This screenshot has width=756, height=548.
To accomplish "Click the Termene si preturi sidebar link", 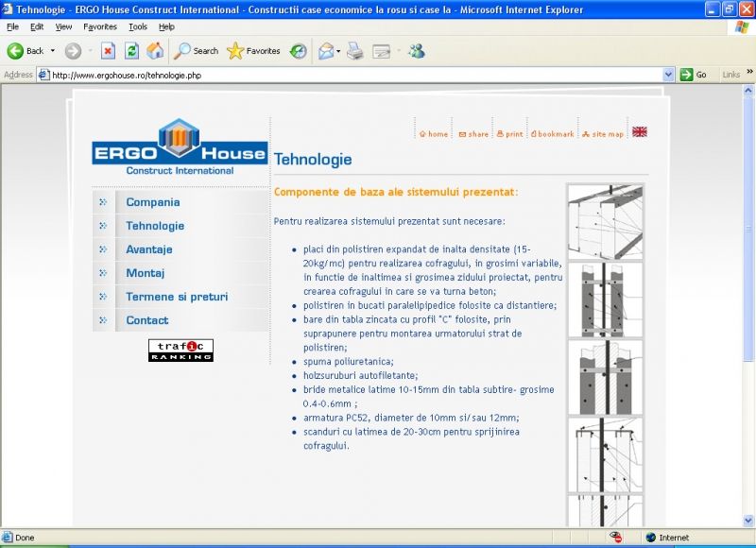I will pyautogui.click(x=177, y=297).
